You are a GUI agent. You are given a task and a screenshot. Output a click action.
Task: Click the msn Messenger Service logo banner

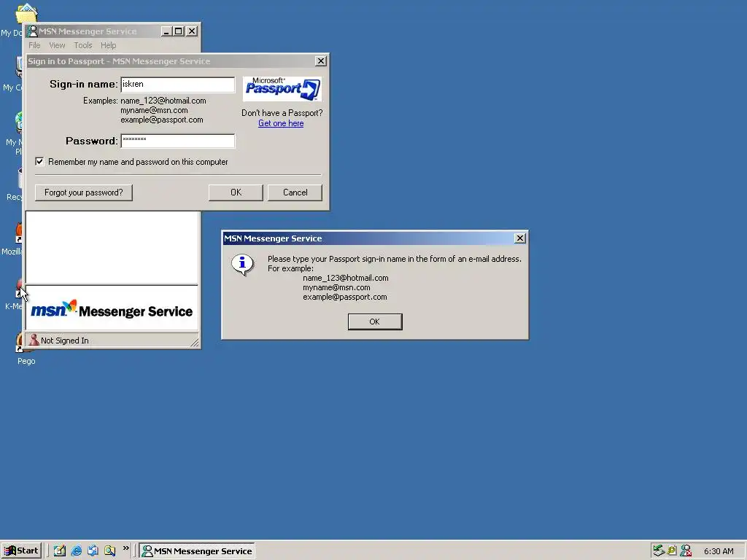[112, 308]
